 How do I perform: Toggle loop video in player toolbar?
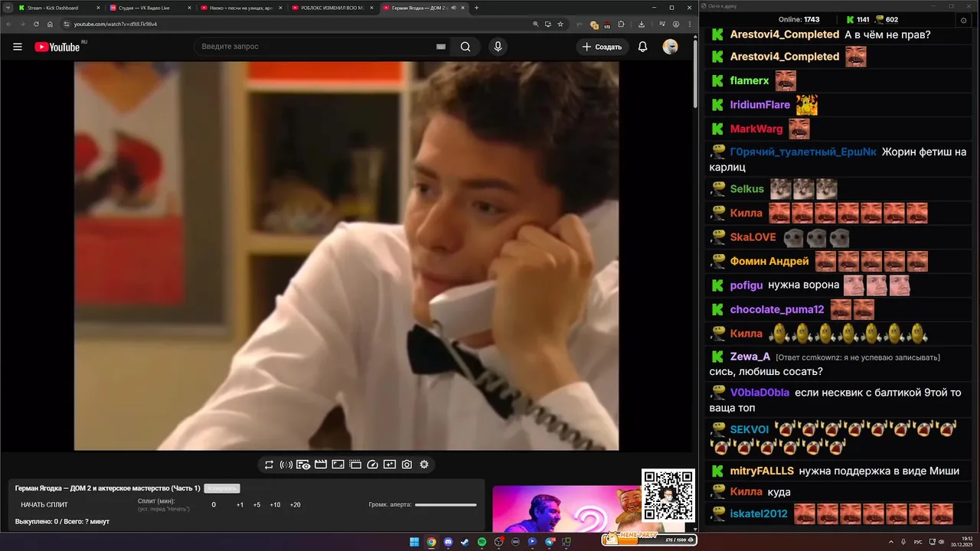[x=269, y=465]
